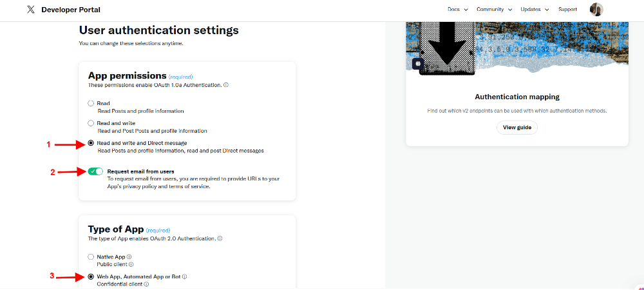Click the authentication mapping banner image

click(x=517, y=48)
